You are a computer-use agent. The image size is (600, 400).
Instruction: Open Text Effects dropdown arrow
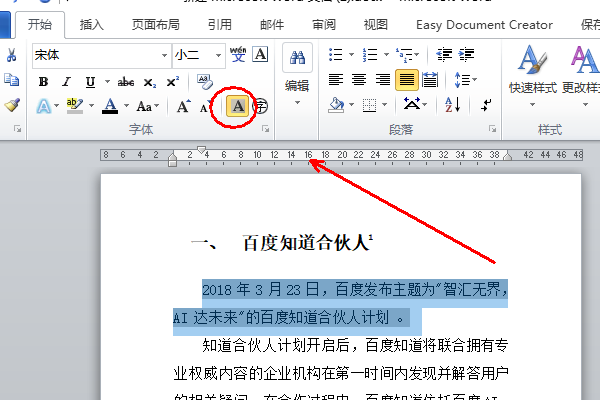[57, 106]
